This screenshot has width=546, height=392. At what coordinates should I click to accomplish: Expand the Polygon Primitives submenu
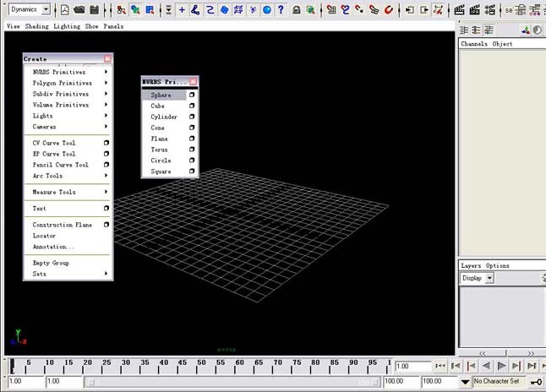[68, 83]
